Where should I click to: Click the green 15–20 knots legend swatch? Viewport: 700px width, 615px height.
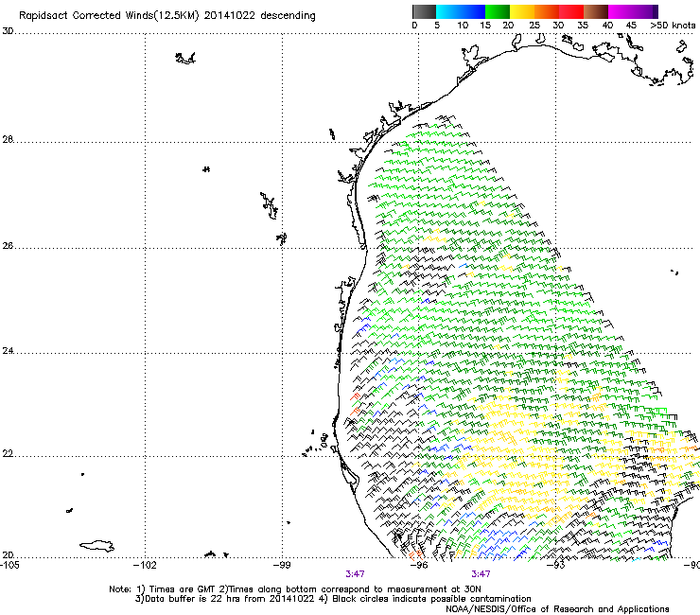tap(498, 11)
